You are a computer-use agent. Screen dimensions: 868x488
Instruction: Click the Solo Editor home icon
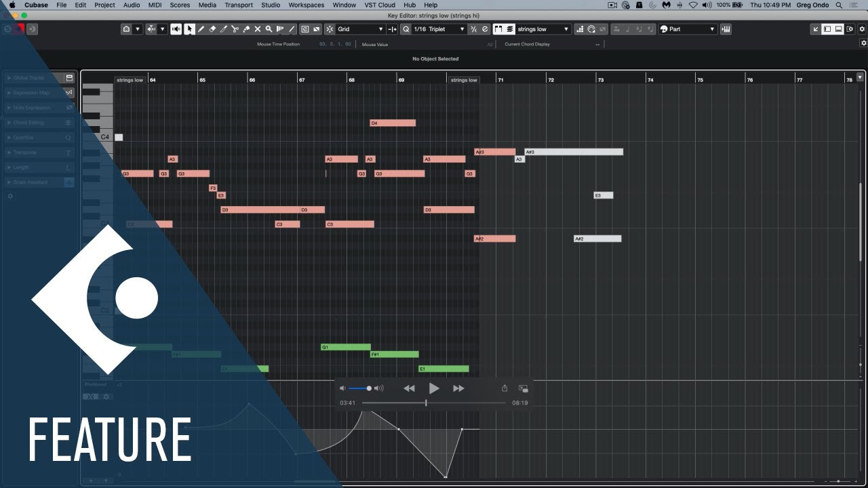tap(126, 29)
